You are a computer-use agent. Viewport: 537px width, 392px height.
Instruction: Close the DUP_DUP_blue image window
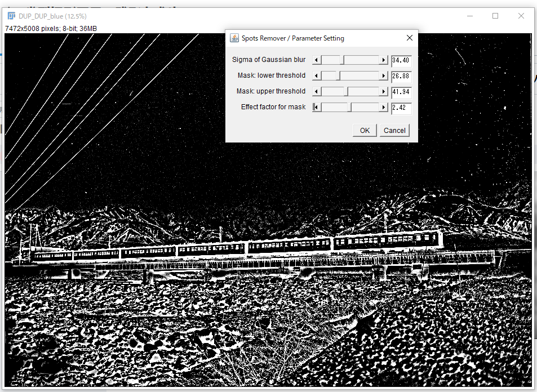[521, 16]
